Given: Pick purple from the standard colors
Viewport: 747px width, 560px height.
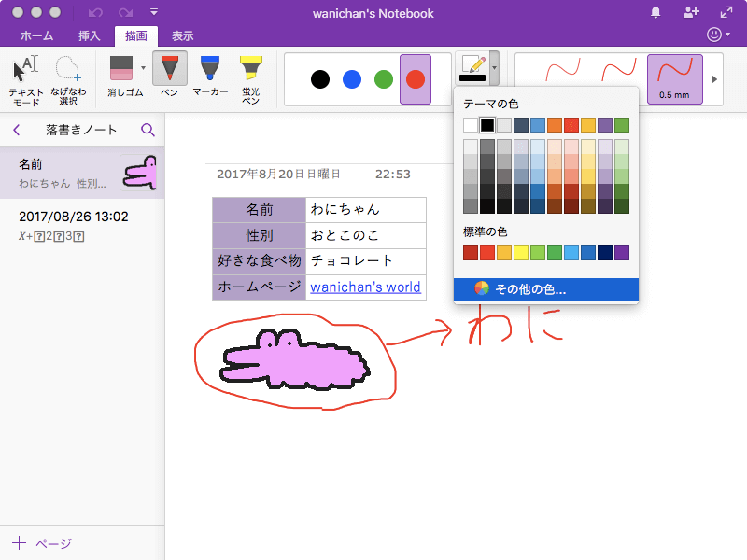Looking at the screenshot, I should click(x=622, y=253).
